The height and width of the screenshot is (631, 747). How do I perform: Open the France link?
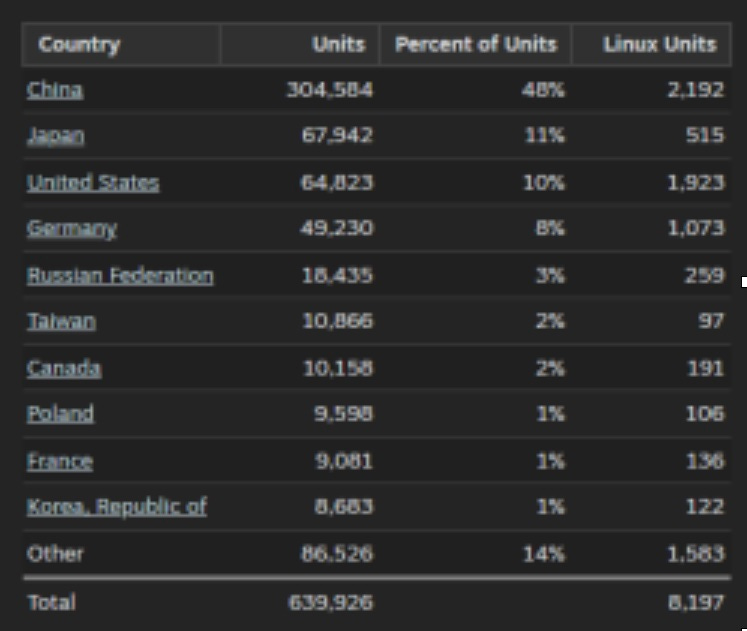60,461
